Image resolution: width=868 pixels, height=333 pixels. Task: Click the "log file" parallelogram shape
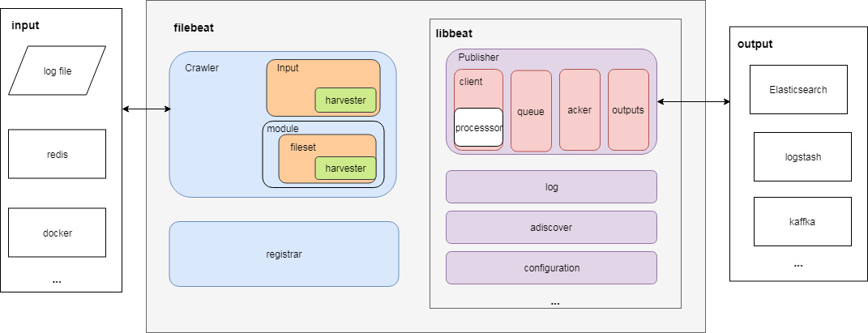pyautogui.click(x=58, y=70)
